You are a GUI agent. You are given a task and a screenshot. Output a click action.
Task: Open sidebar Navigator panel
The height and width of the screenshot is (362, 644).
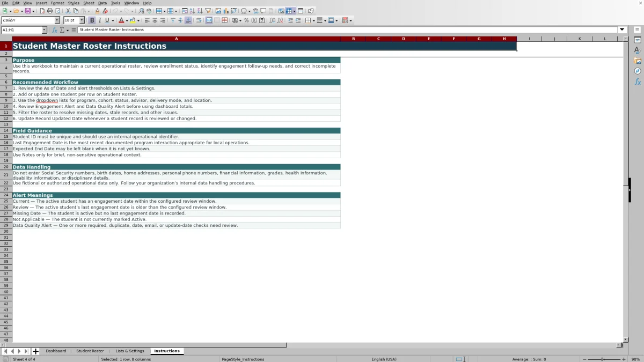click(x=638, y=71)
